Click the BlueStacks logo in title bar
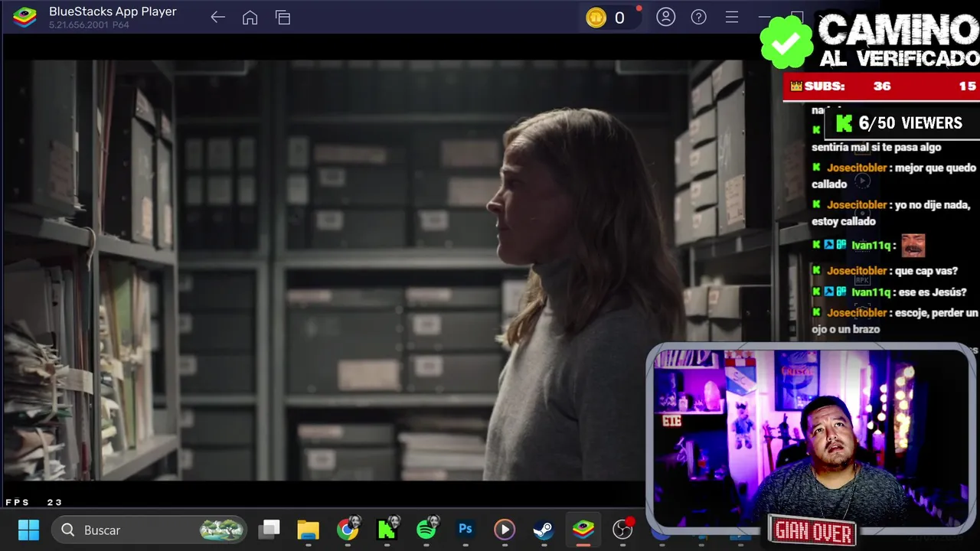Screen dimensions: 980x551 (x=25, y=17)
